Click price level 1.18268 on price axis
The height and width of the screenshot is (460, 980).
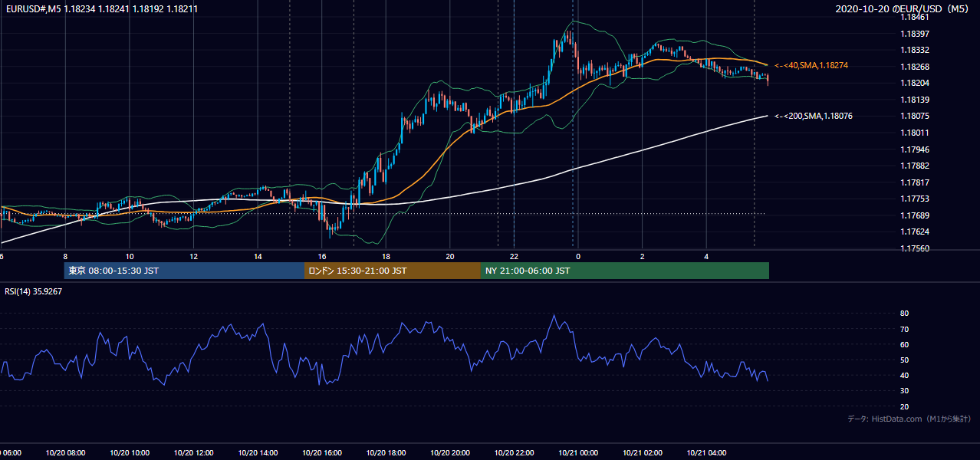(x=913, y=67)
